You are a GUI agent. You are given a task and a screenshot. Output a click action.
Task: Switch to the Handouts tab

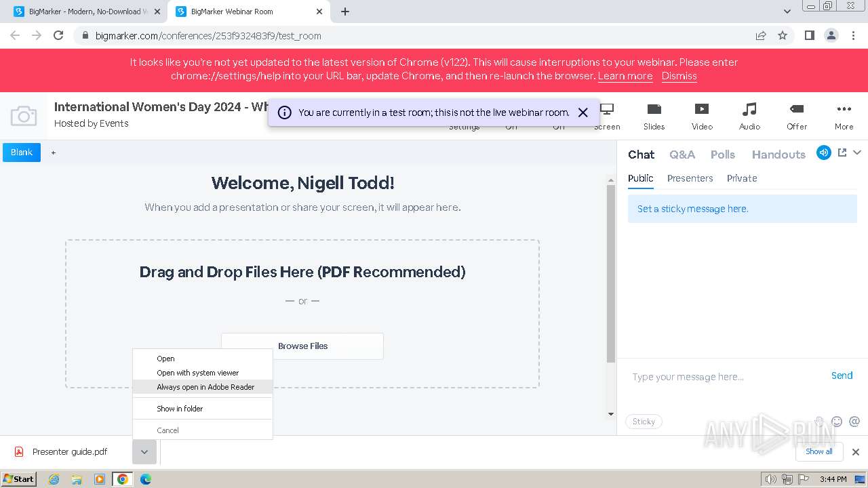778,155
